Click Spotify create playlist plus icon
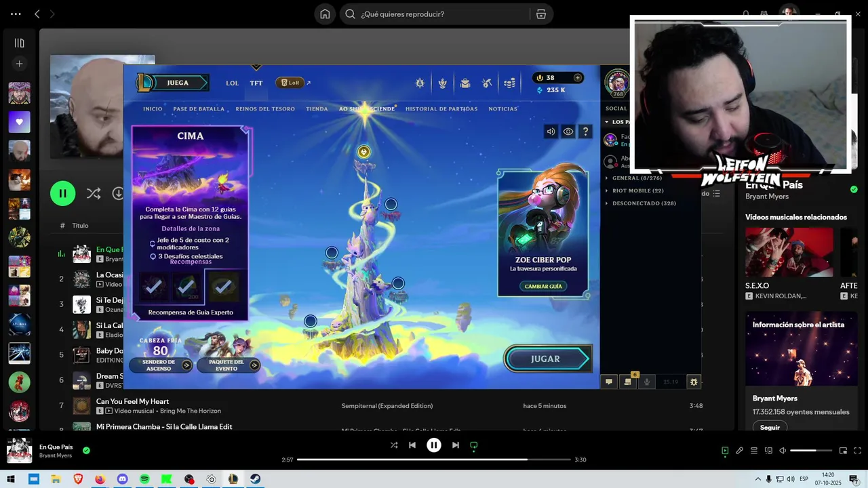Image resolution: width=868 pixels, height=488 pixels. coord(19,64)
